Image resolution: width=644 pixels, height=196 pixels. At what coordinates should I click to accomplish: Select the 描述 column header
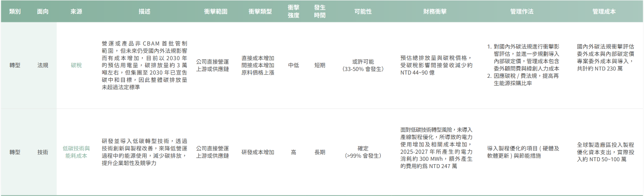(x=144, y=12)
